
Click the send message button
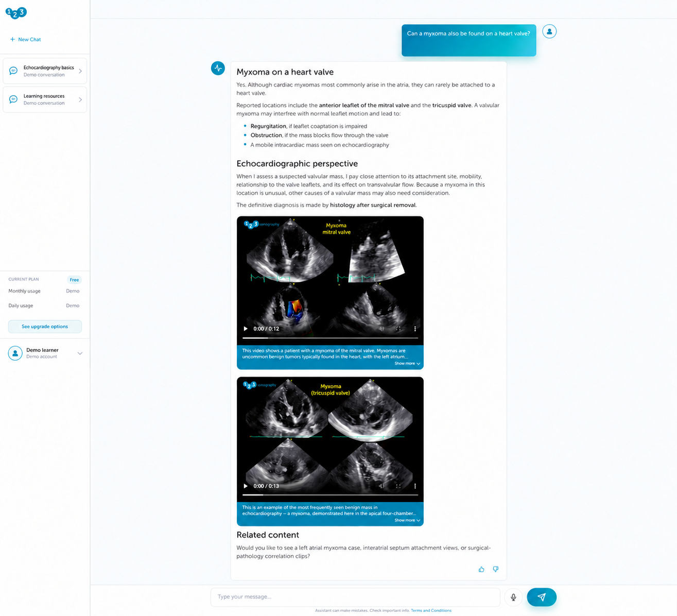click(x=542, y=597)
